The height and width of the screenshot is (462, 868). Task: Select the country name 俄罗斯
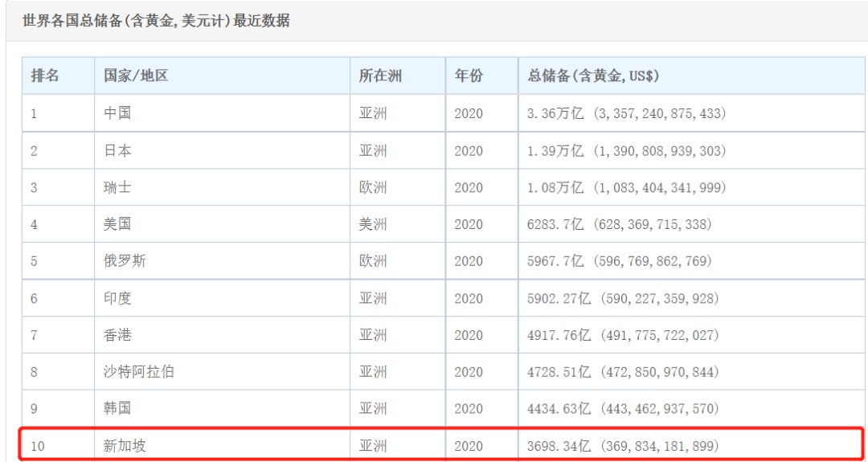coord(125,260)
